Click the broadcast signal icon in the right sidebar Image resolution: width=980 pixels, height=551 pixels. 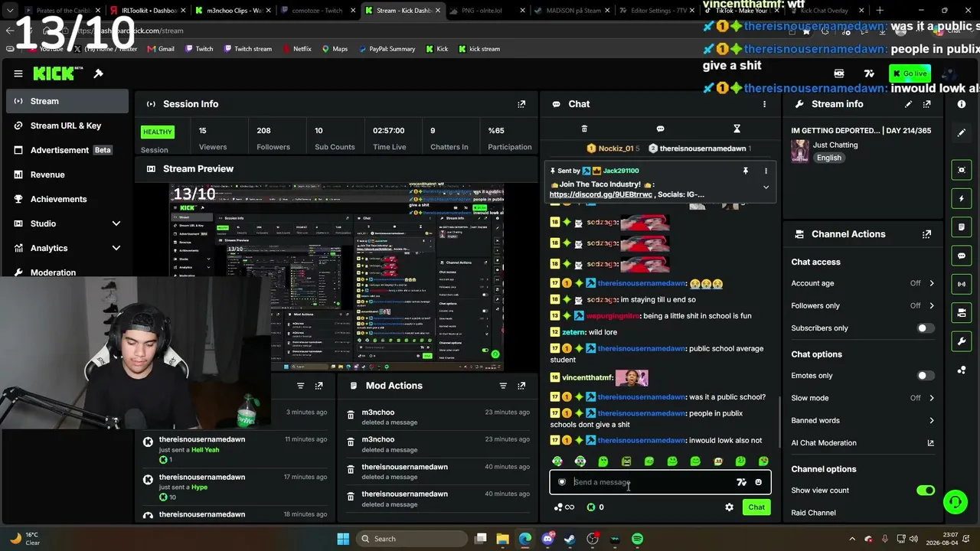[962, 284]
